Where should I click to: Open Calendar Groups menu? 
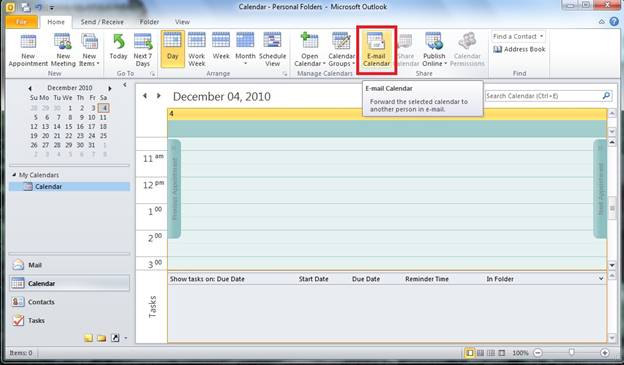(x=341, y=50)
